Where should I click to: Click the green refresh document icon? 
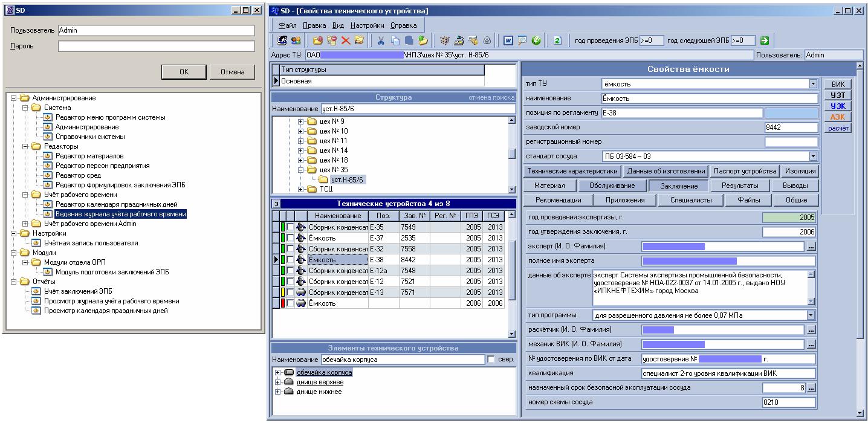pos(557,40)
